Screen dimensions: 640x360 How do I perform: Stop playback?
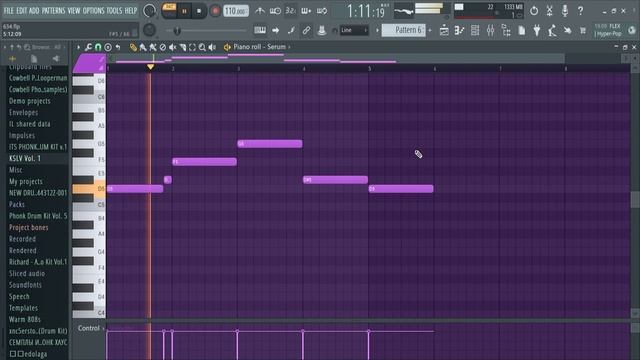pos(199,11)
